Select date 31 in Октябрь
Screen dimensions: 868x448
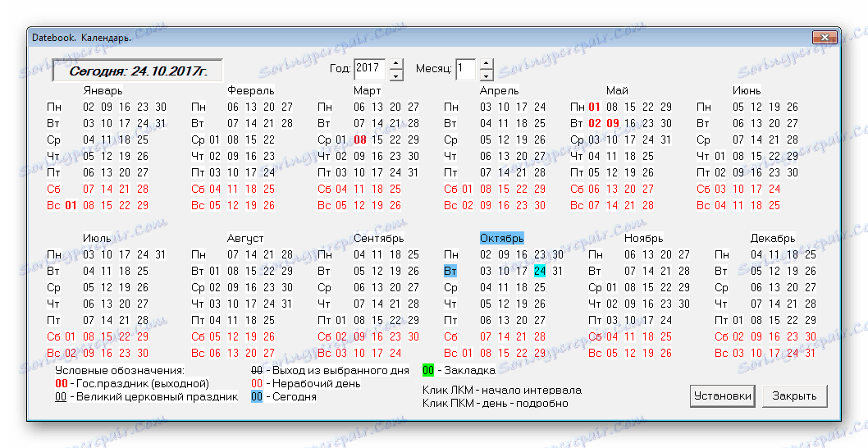coord(557,272)
